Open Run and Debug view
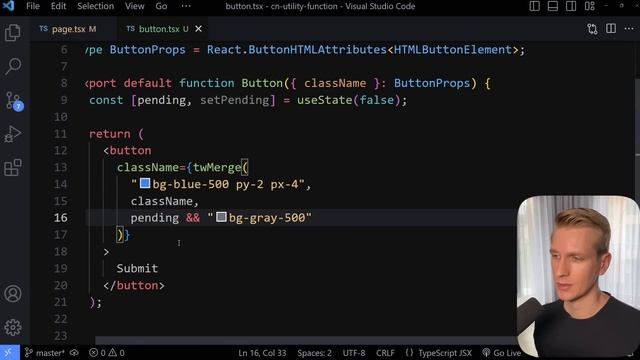The width and height of the screenshot is (640, 360). pos(13,134)
